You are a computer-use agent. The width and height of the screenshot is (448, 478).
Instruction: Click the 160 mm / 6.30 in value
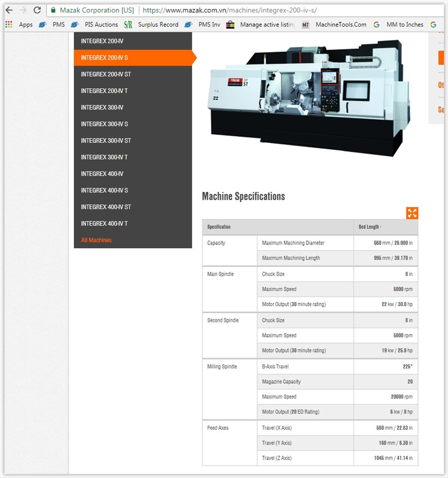pyautogui.click(x=396, y=443)
